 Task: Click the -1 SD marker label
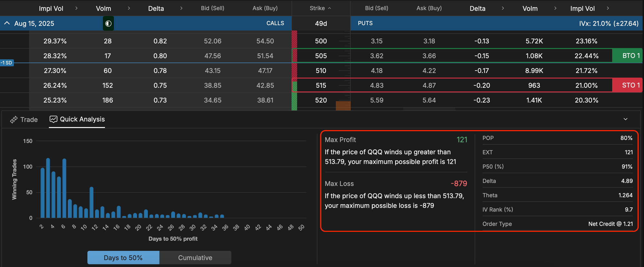[x=7, y=63]
